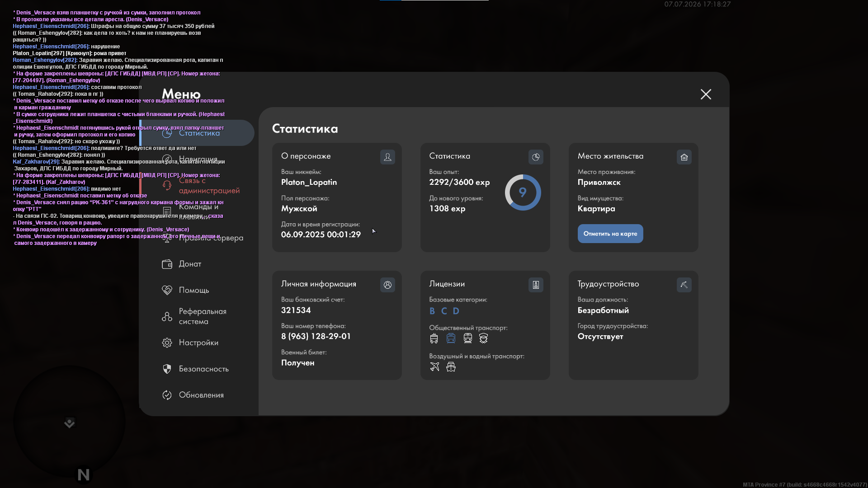This screenshot has height=488, width=868.
Task: Click the job title Безработный
Action: (603, 310)
